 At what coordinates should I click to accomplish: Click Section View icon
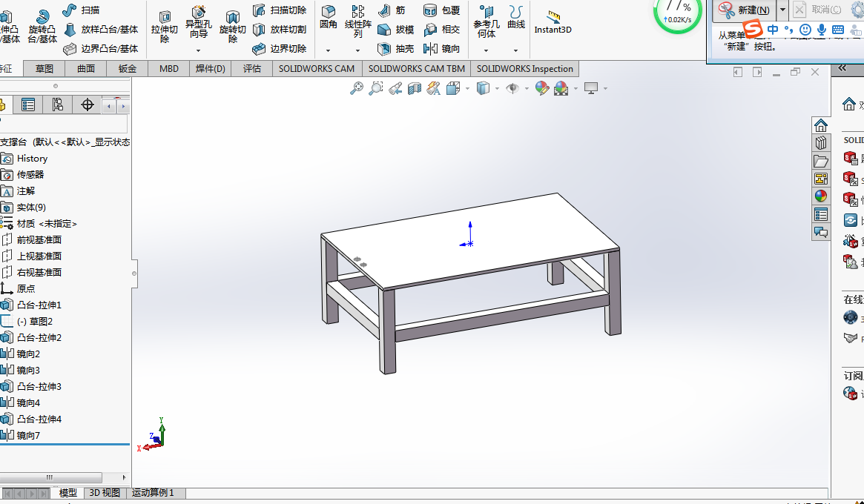[x=415, y=88]
